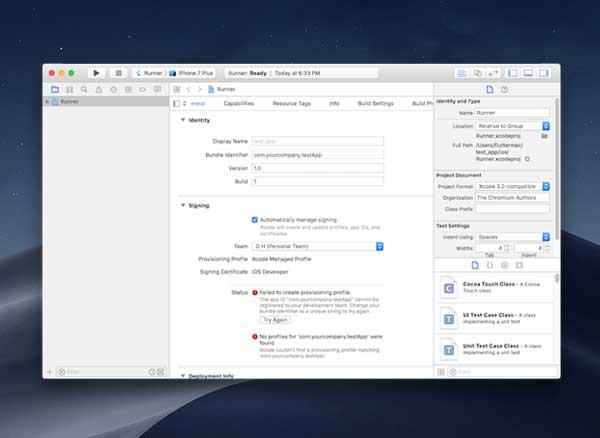The height and width of the screenshot is (438, 600).
Task: Show the Standard editor
Action: point(462,73)
